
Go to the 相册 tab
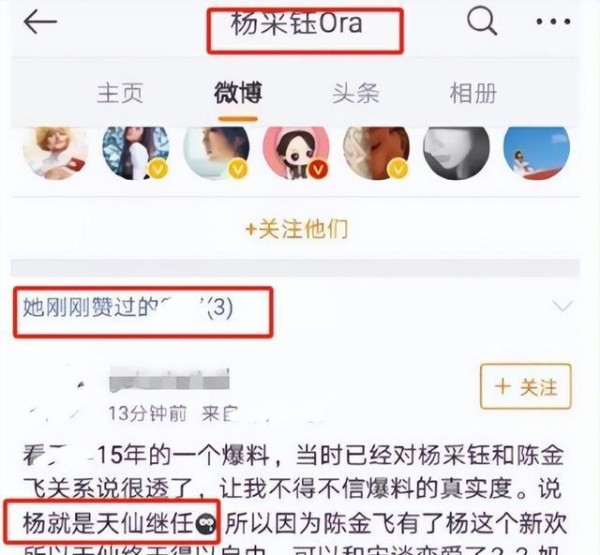tap(473, 93)
